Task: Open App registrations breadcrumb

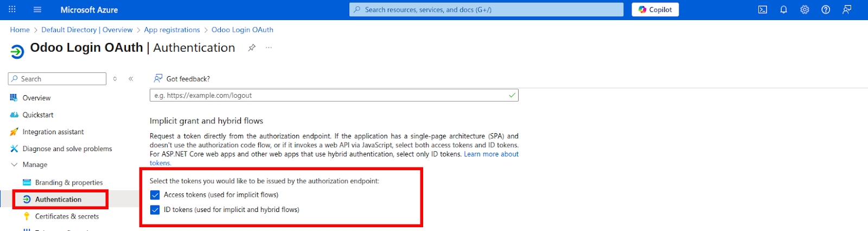Action: click(x=172, y=30)
